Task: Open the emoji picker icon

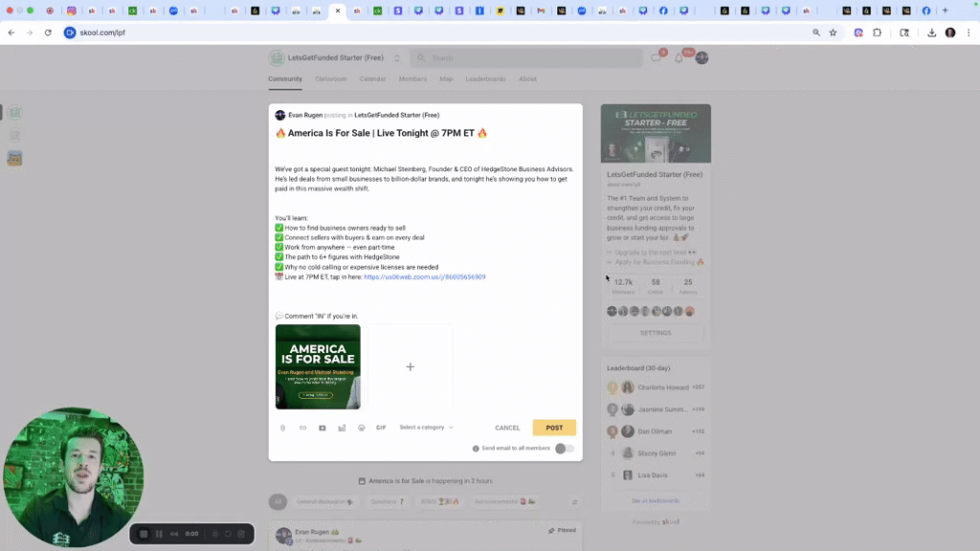Action: click(x=361, y=428)
